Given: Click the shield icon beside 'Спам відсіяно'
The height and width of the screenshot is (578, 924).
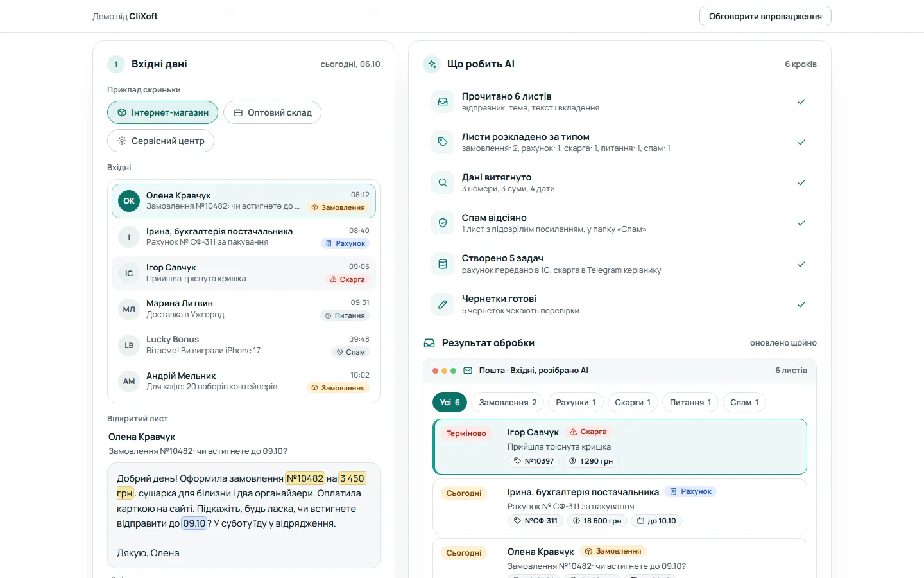Looking at the screenshot, I should click(443, 223).
